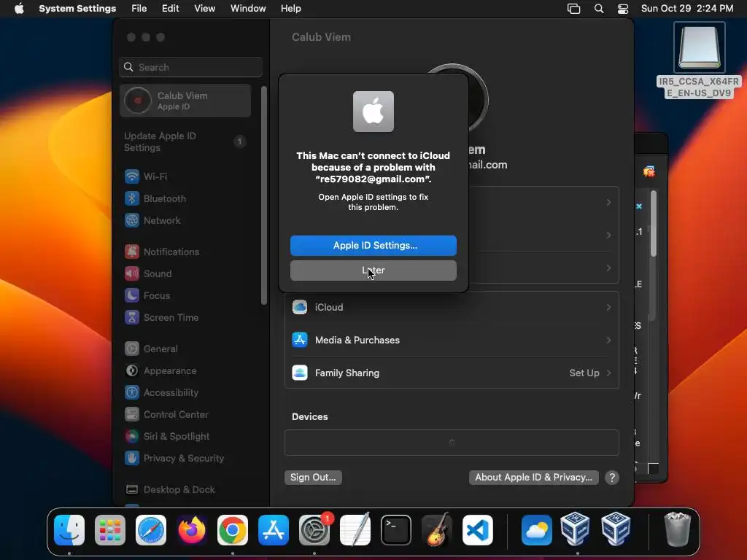Click the Control Center icon in sidebar
The width and height of the screenshot is (747, 560).
tap(132, 415)
